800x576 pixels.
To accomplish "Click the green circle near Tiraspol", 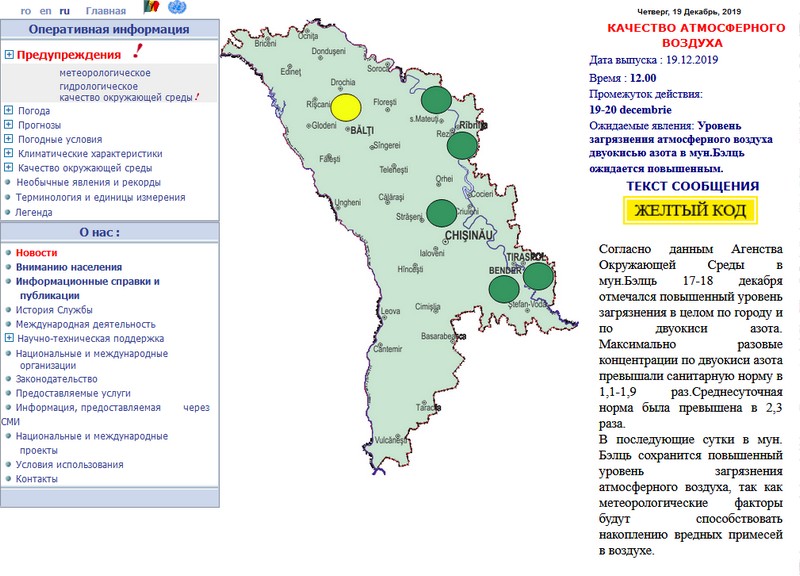I will (538, 275).
